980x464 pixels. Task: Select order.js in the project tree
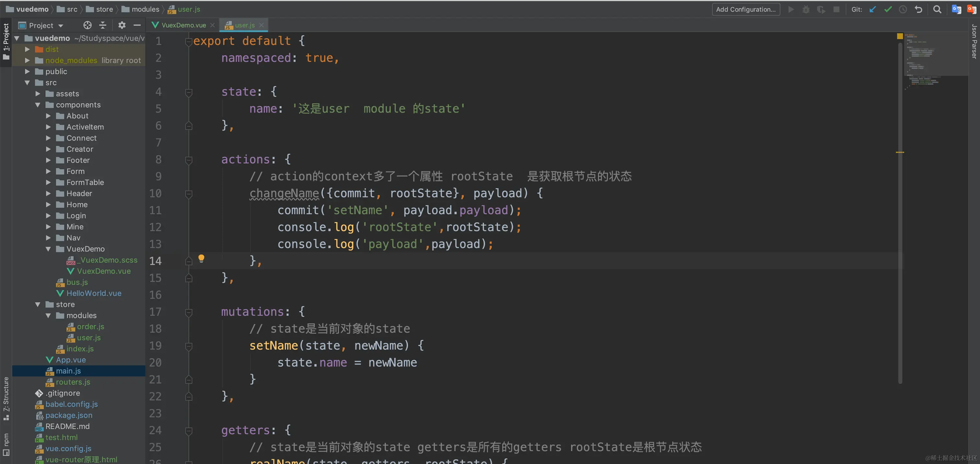pyautogui.click(x=90, y=326)
